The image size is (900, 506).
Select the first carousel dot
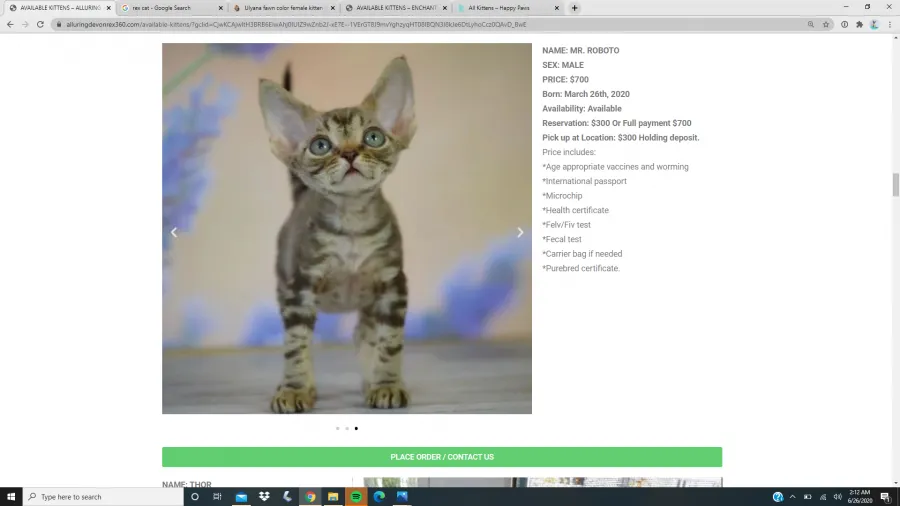click(338, 429)
